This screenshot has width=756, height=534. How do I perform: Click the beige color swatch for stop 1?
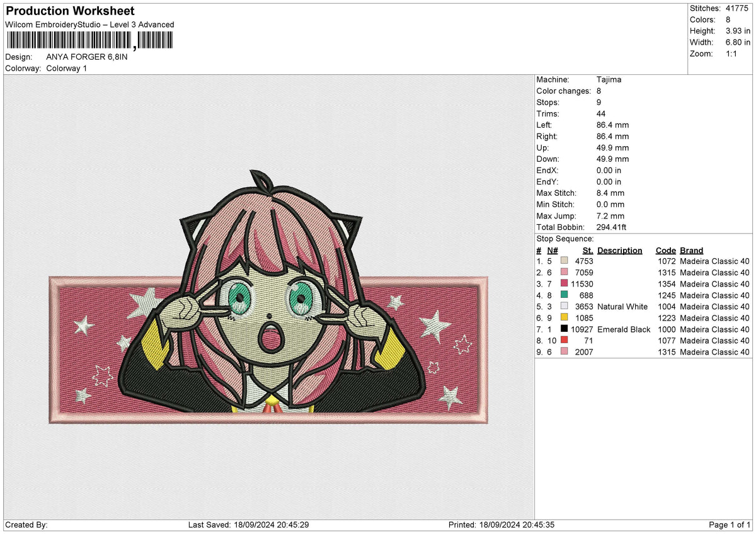[x=564, y=261]
